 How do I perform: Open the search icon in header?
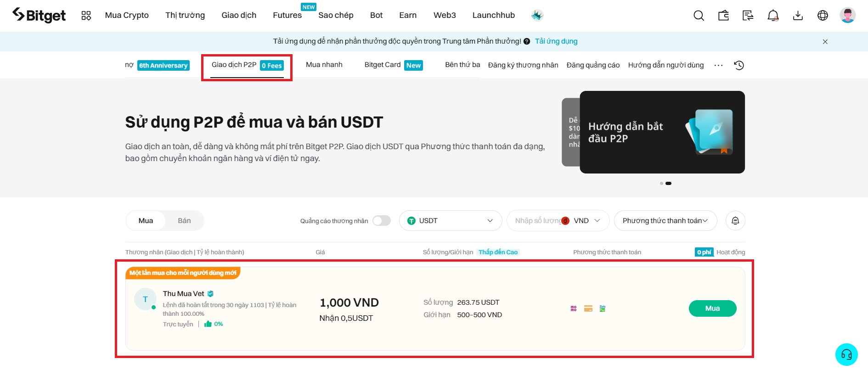click(699, 16)
